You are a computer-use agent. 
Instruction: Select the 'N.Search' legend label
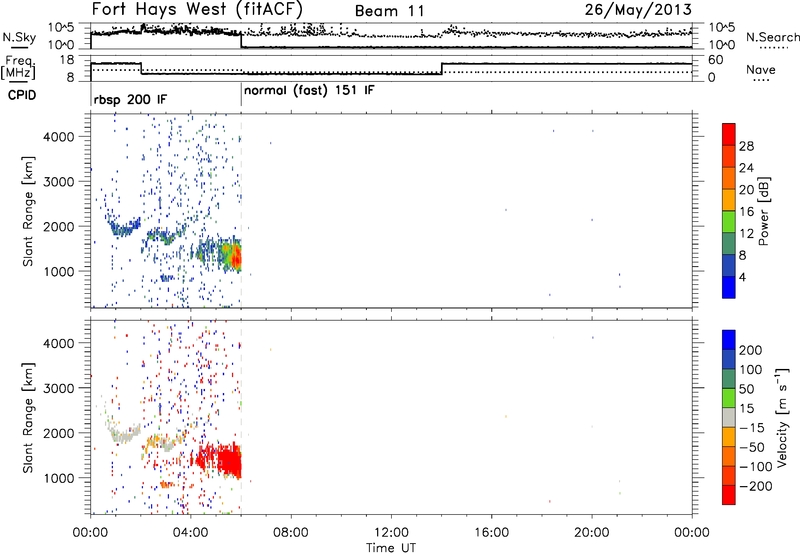coord(773,37)
